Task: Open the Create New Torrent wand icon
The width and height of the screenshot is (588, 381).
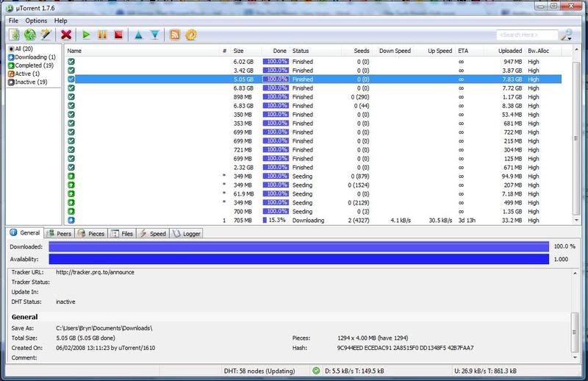Action: (x=46, y=34)
